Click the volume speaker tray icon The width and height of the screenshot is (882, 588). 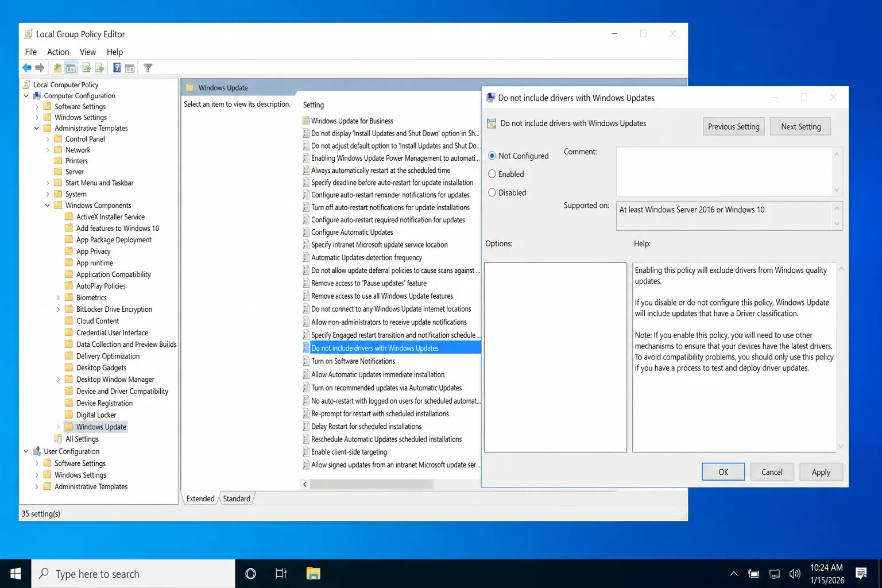[795, 574]
